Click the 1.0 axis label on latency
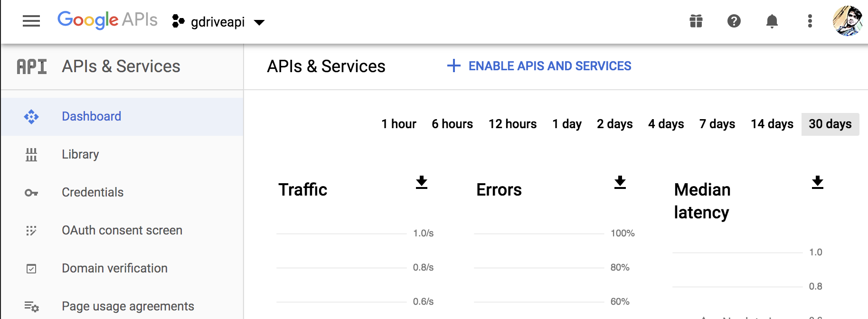Viewport: 868px width, 319px height. point(816,253)
